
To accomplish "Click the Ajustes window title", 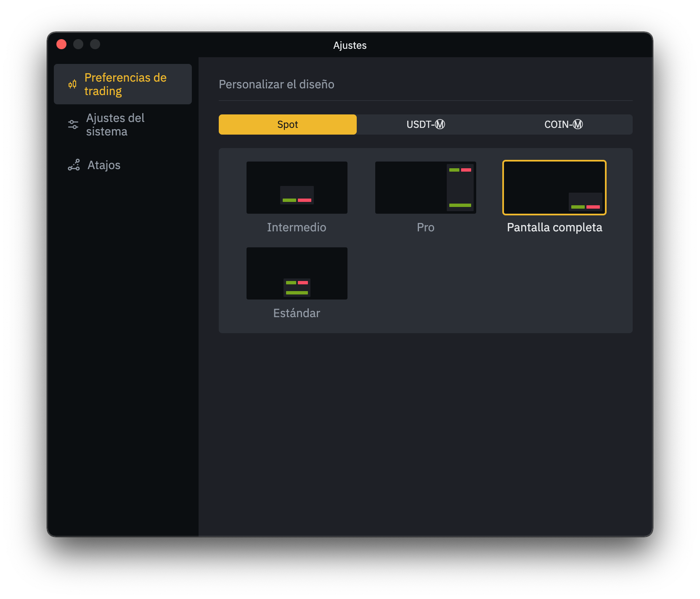I will click(350, 45).
